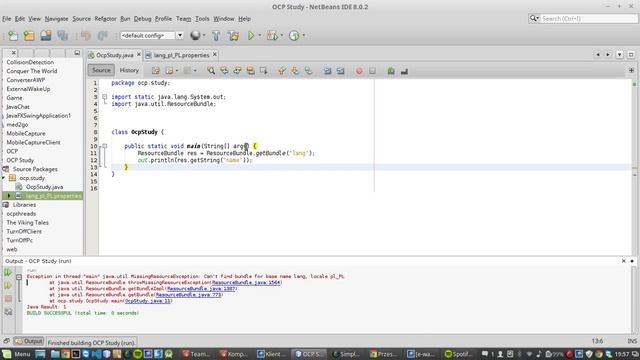Open the Refactor menu
Image resolution: width=640 pixels, height=360 pixels.
pyautogui.click(x=105, y=19)
